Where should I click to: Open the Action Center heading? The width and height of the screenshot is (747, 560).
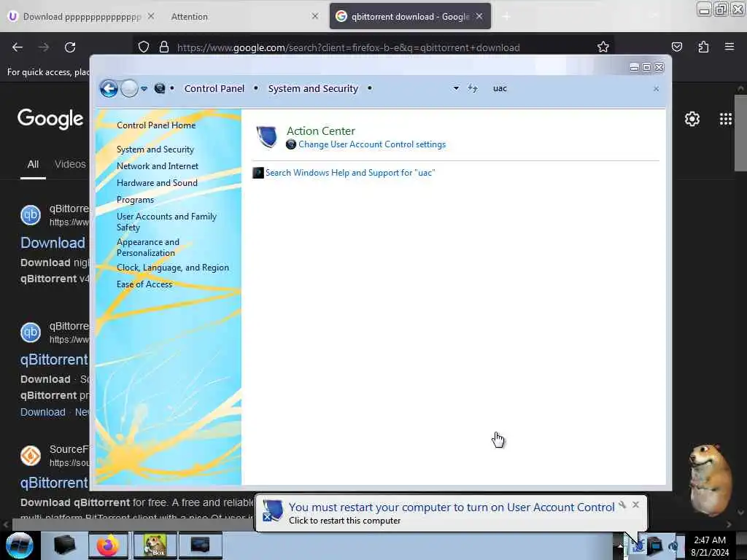(321, 131)
